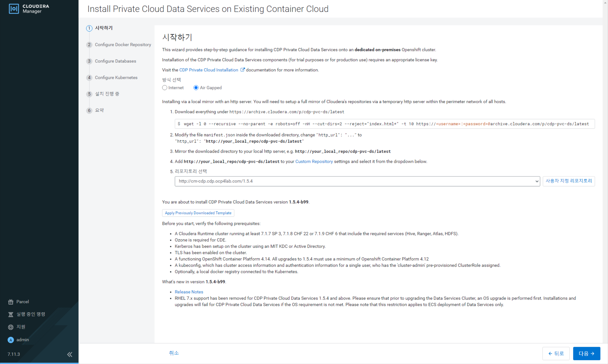Click the step 5 number circle

pos(89,94)
